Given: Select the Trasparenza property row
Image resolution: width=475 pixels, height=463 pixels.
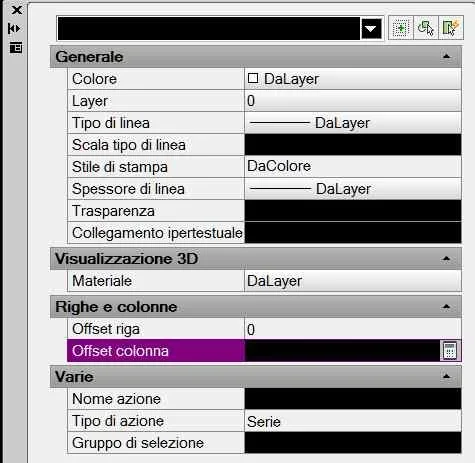Looking at the screenshot, I should point(264,211).
